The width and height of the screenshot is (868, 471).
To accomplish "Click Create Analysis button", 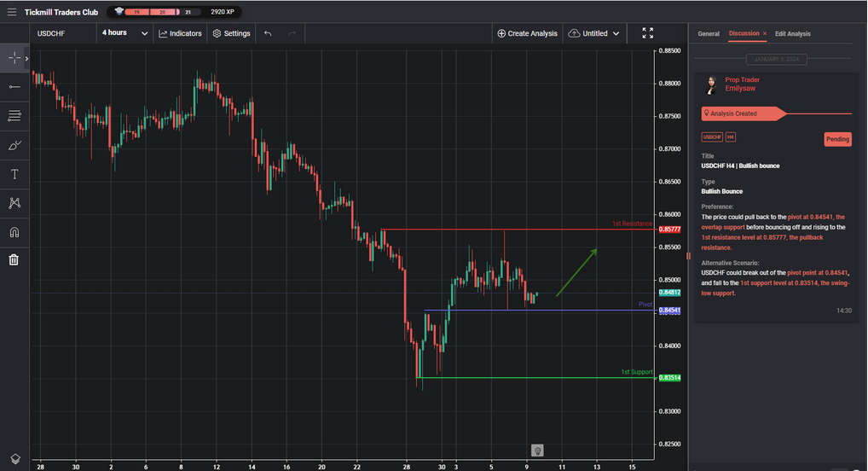I will [x=527, y=33].
